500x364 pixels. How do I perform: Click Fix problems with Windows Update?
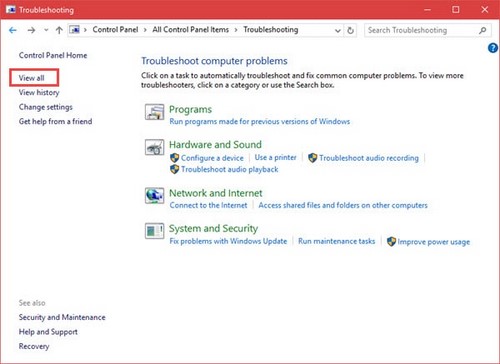[228, 241]
